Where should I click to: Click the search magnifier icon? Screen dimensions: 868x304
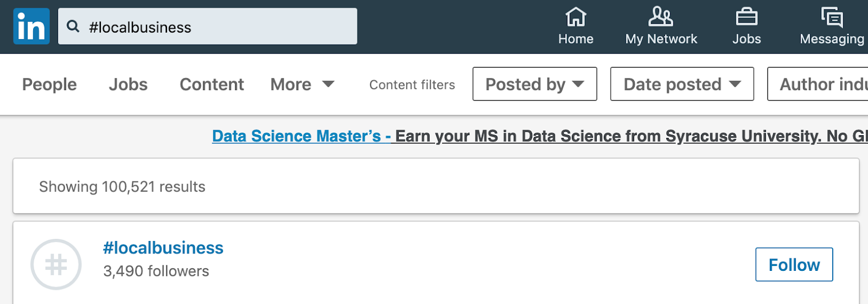73,26
